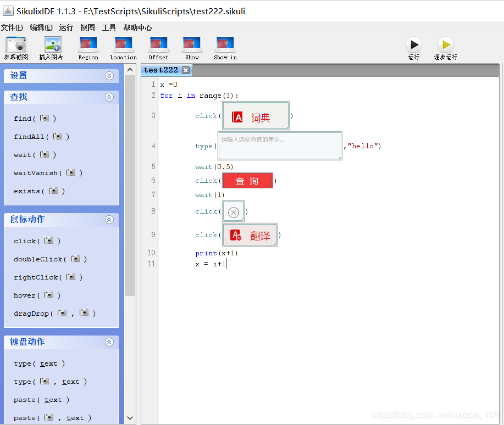Click the red 查询 image thumbnail in line 6
504x425 pixels.
(x=247, y=181)
